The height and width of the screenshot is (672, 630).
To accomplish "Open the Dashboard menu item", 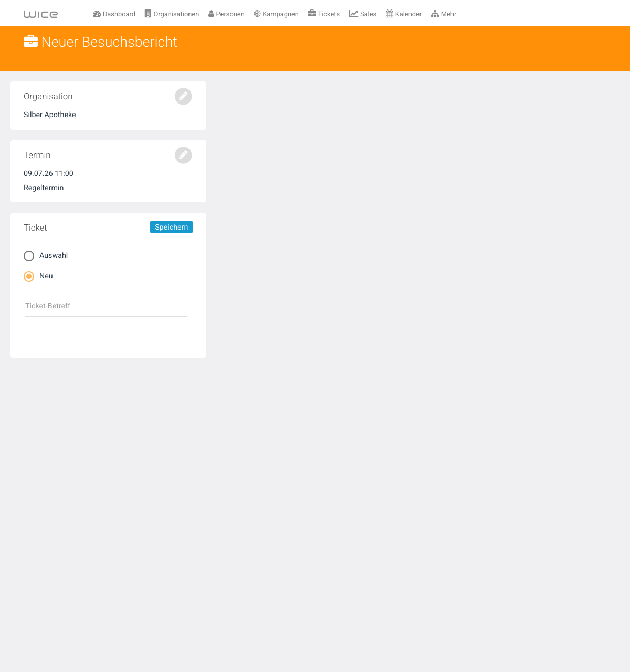I will (114, 14).
